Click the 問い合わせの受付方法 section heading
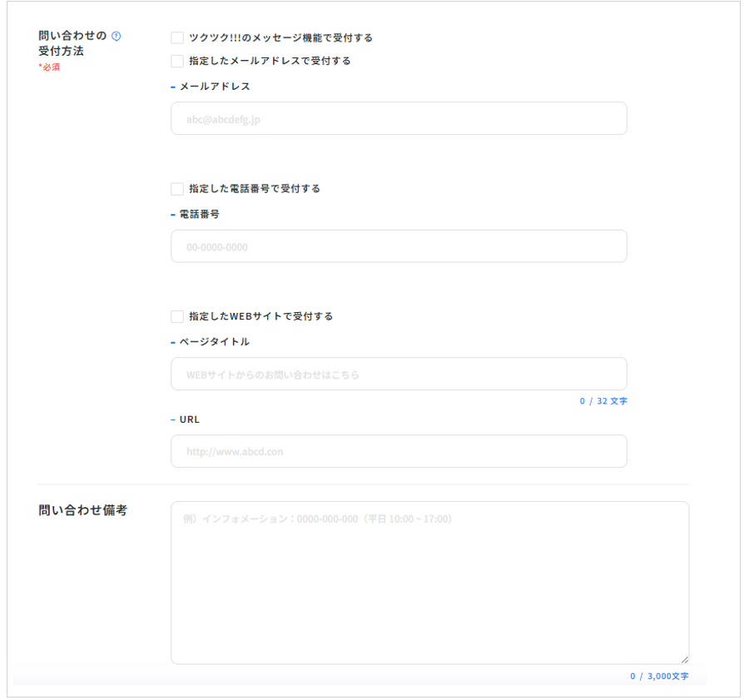 coord(72,43)
